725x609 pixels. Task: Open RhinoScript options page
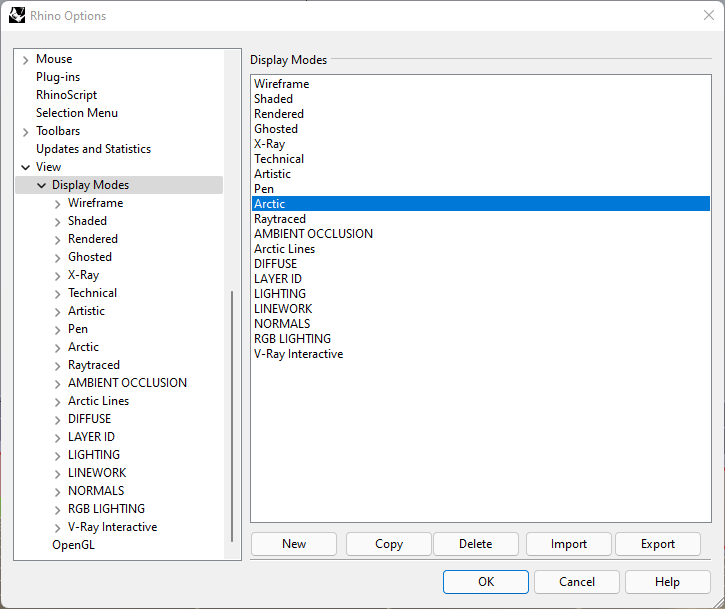click(66, 95)
